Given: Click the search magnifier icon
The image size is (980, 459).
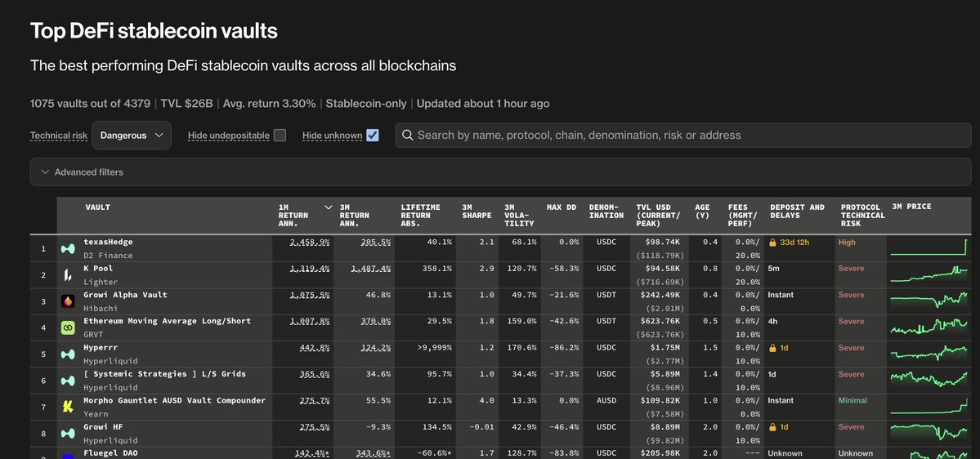Looking at the screenshot, I should point(408,135).
